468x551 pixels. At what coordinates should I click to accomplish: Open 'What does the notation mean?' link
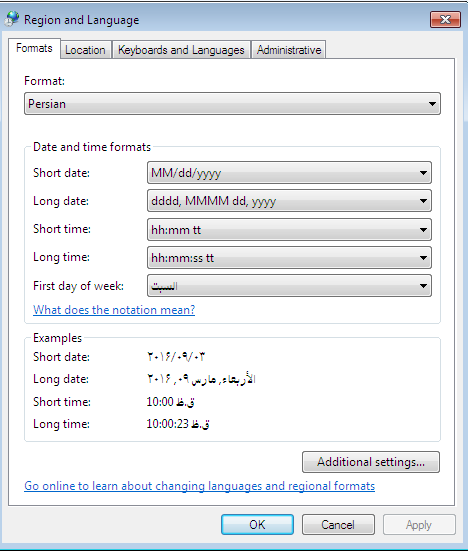114,310
